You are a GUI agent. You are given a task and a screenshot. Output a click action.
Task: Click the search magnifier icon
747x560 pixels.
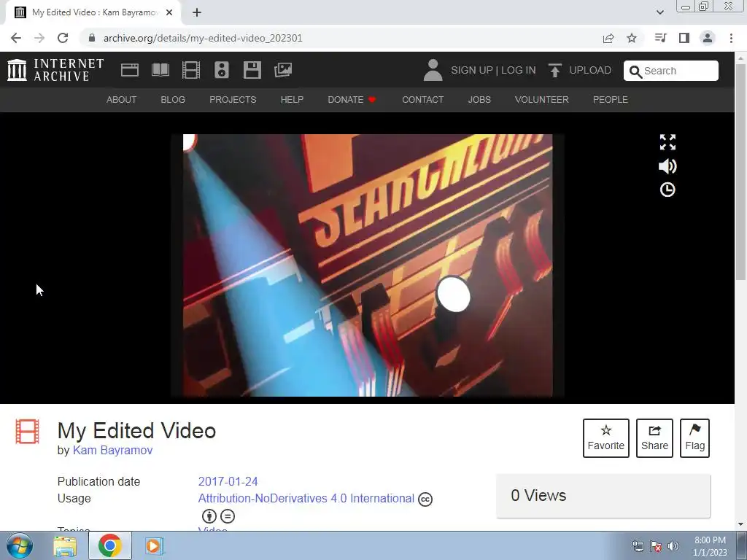click(x=635, y=71)
